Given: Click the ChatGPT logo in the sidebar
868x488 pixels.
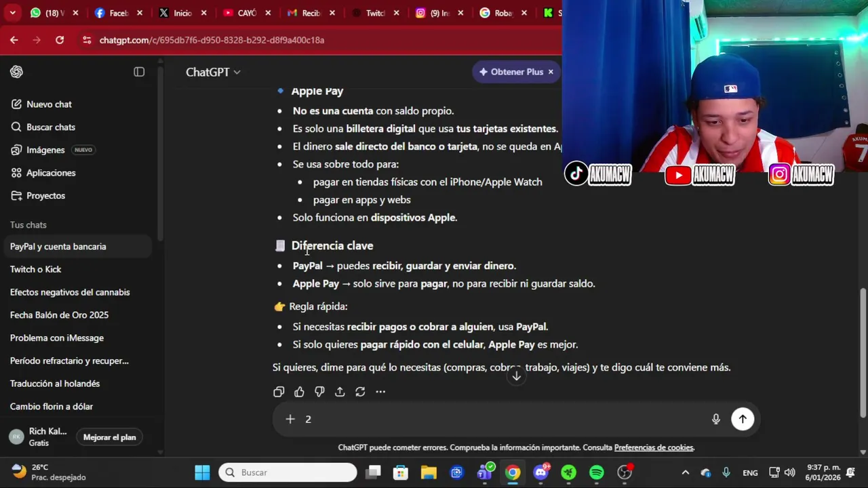Looking at the screenshot, I should [x=17, y=72].
